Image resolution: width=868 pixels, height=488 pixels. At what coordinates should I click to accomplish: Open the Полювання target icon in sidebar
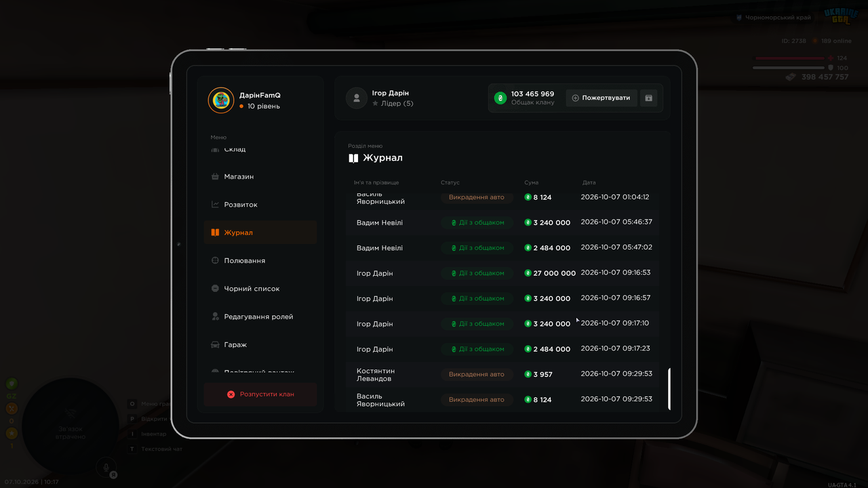215,260
